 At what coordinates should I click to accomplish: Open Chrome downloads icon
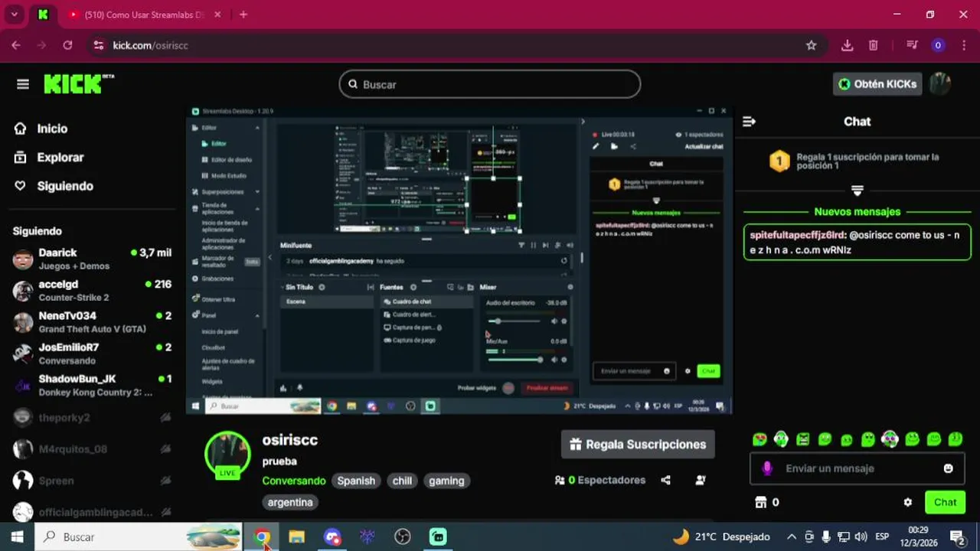point(847,45)
